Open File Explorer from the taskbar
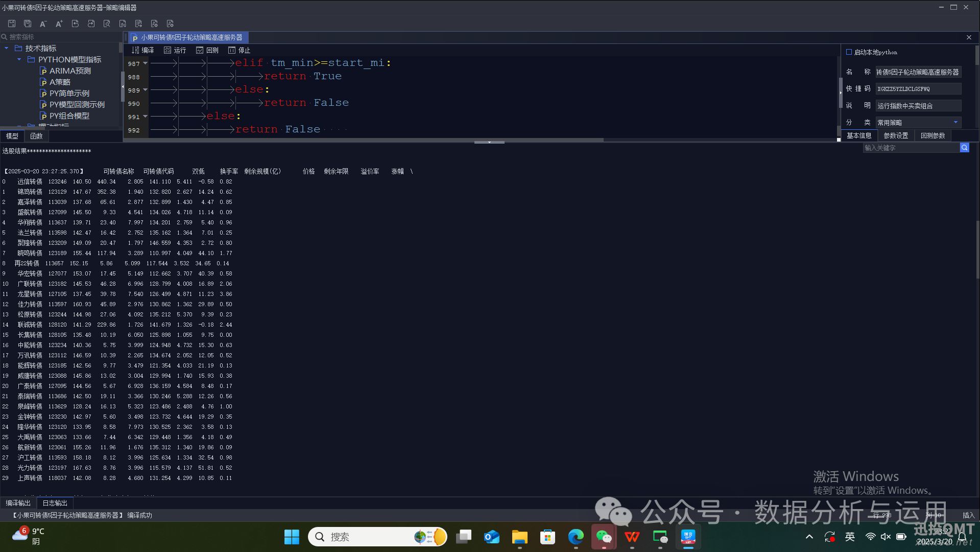The image size is (980, 552). coord(519,537)
